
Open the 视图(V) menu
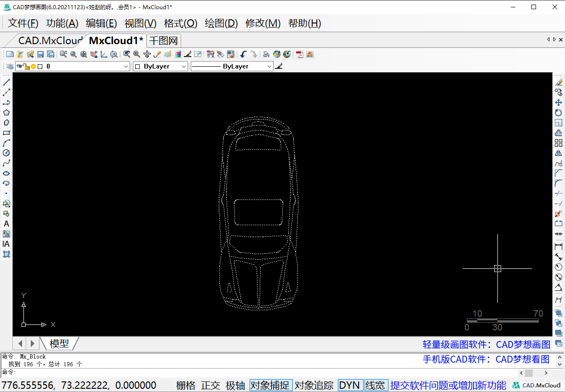coord(141,23)
